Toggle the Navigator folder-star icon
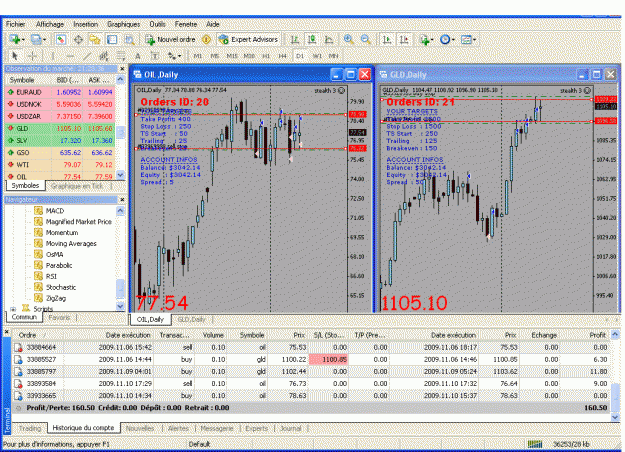The width and height of the screenshot is (625, 452). (x=95, y=39)
